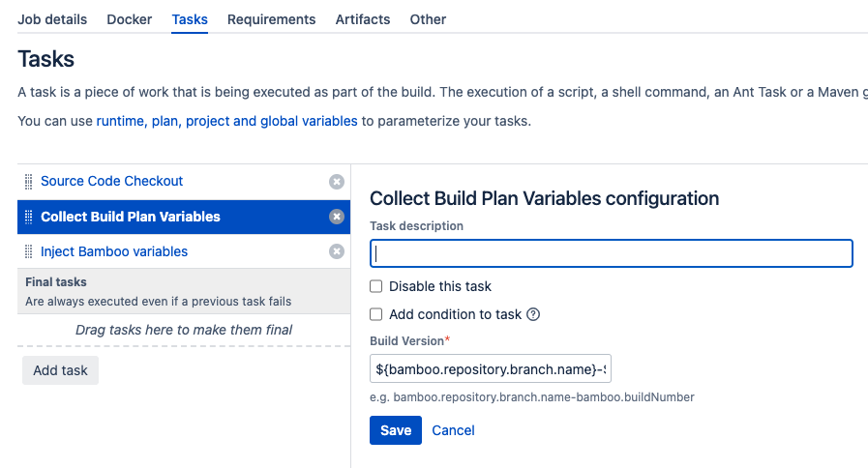Focus the Task description text field

[x=611, y=253]
